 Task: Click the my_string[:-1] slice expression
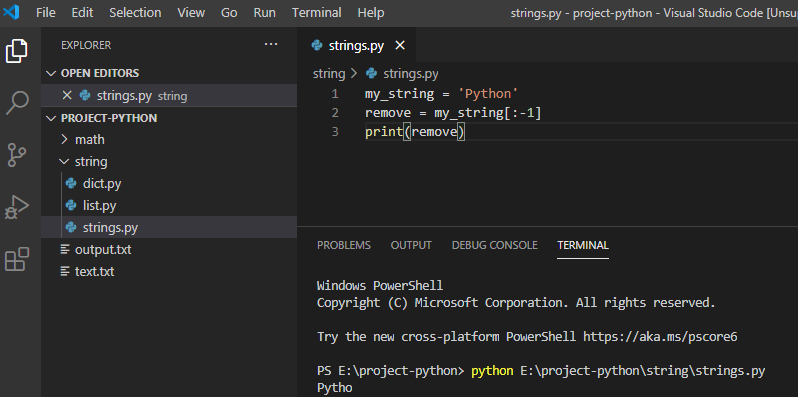[488, 112]
